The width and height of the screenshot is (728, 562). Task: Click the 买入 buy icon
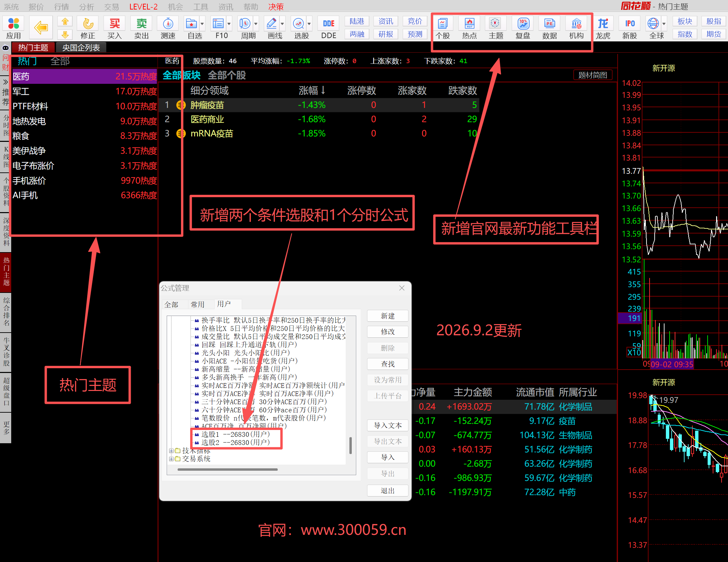[114, 27]
